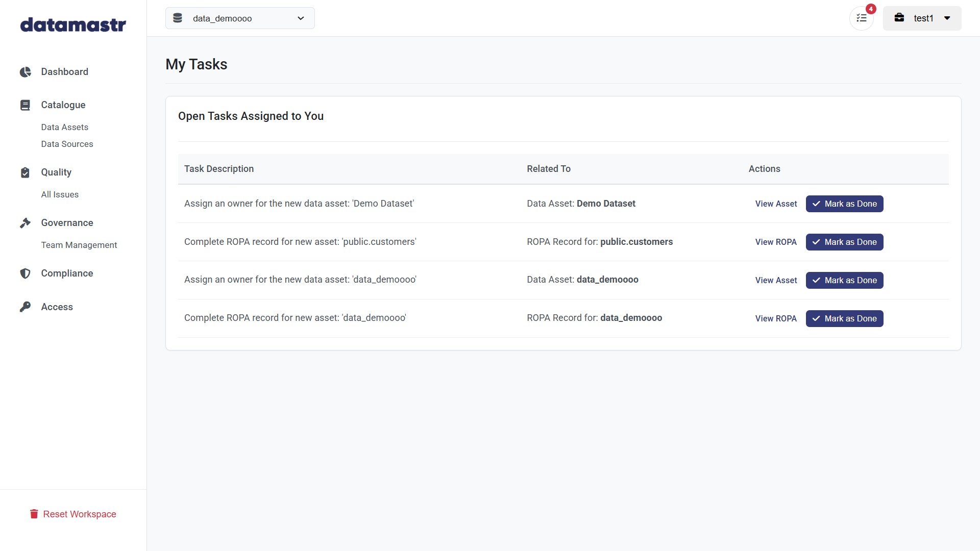Go to Data Assets in the sidebar
980x551 pixels.
[x=65, y=127]
